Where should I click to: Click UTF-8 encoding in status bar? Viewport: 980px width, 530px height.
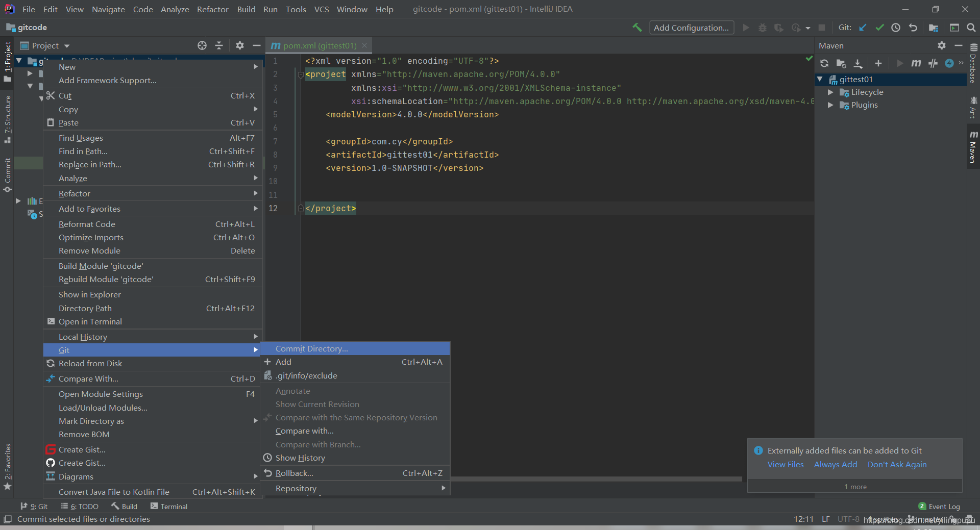point(848,519)
